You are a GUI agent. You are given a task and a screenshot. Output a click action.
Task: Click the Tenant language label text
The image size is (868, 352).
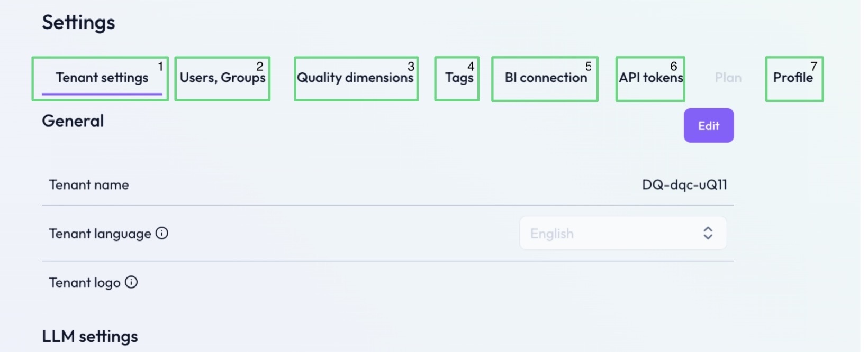[x=100, y=234]
